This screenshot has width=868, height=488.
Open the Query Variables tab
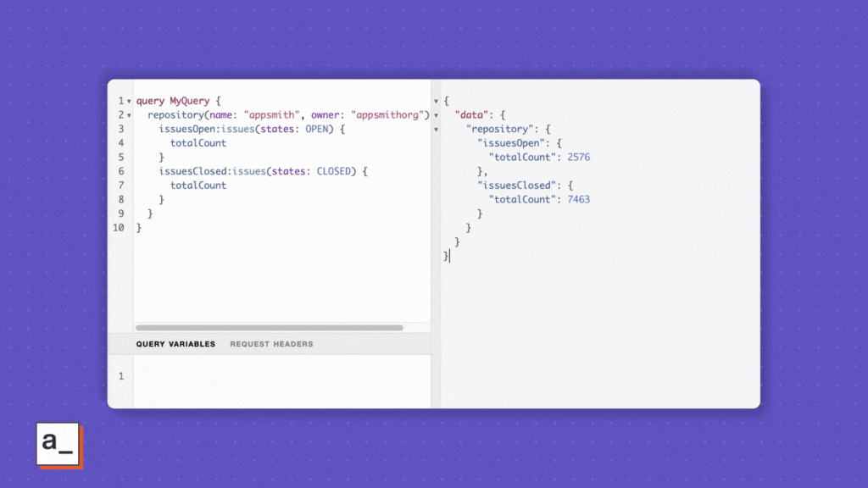175,344
